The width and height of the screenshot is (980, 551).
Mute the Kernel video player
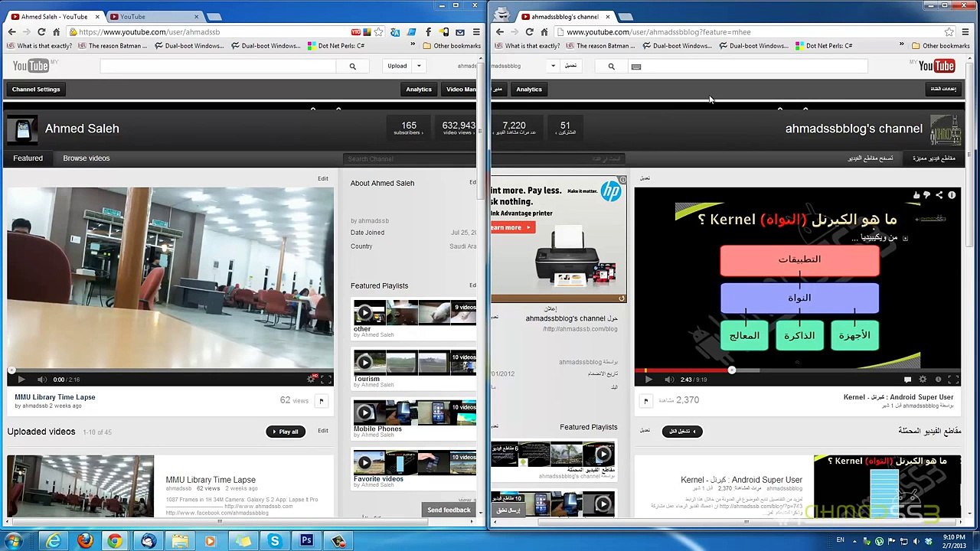(668, 380)
